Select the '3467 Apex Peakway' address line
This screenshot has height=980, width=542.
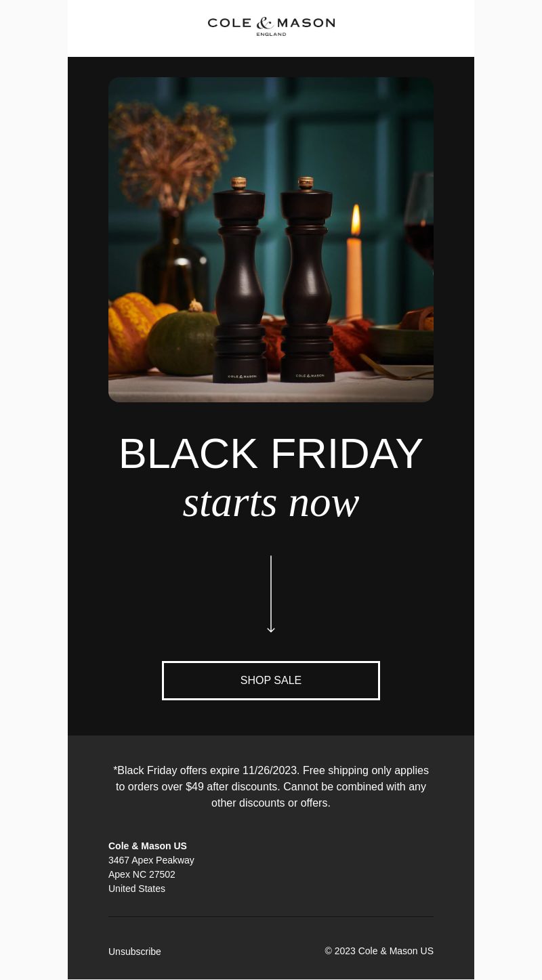151,860
